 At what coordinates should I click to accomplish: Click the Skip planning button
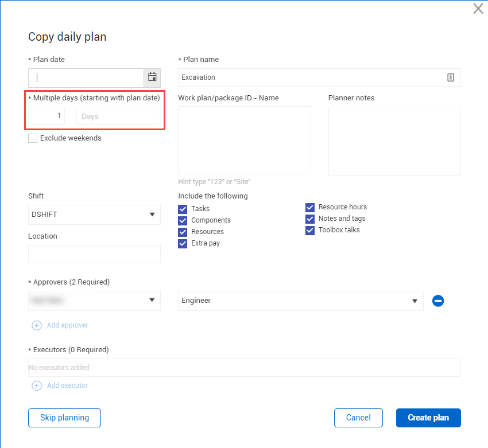click(64, 418)
